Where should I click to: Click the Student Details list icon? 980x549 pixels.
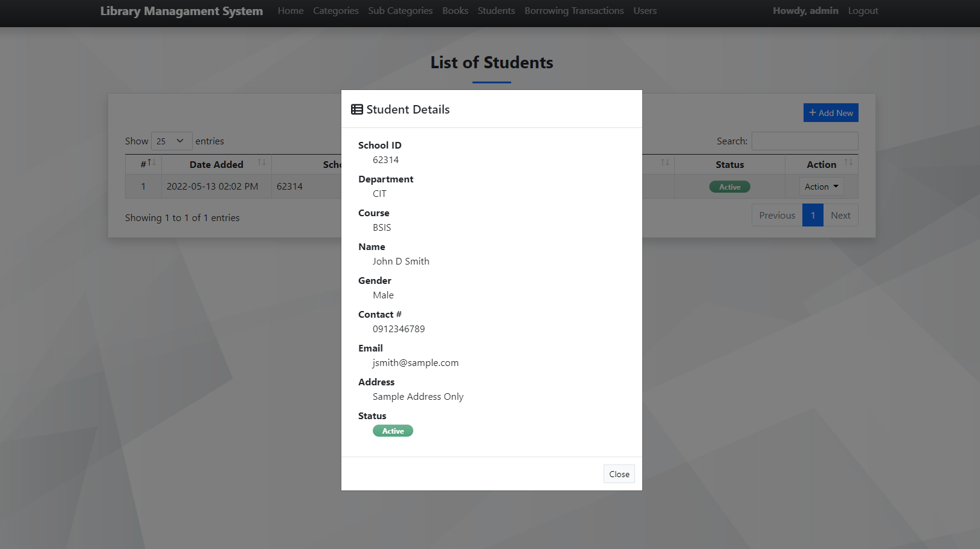357,109
